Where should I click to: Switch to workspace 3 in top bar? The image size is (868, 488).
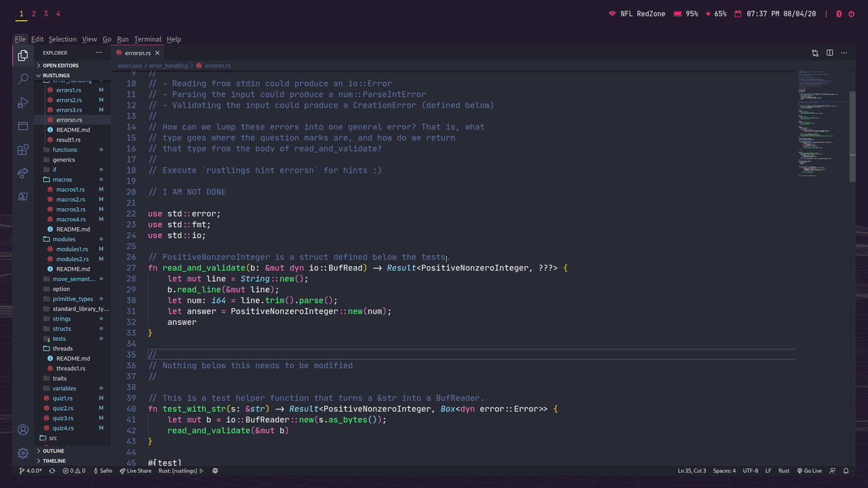click(x=45, y=14)
